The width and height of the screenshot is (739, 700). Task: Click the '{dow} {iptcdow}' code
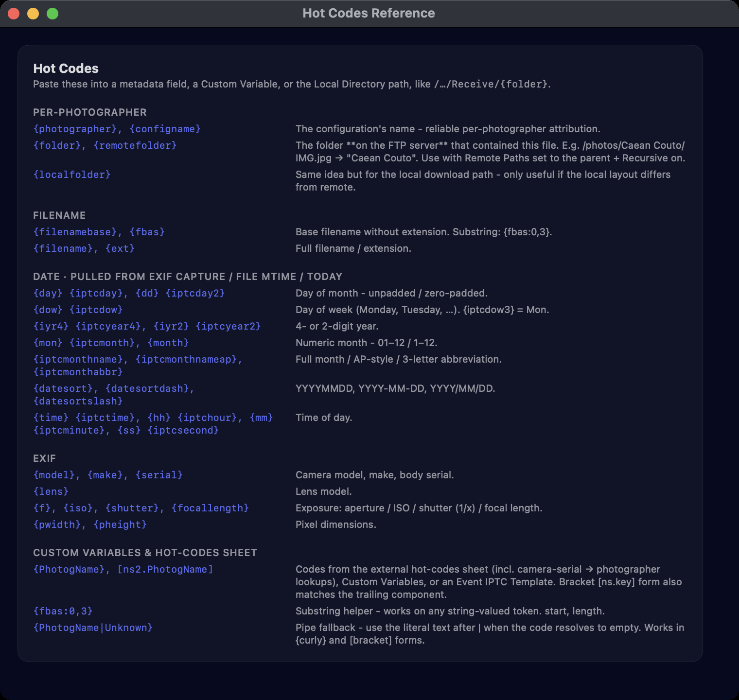pyautogui.click(x=78, y=310)
